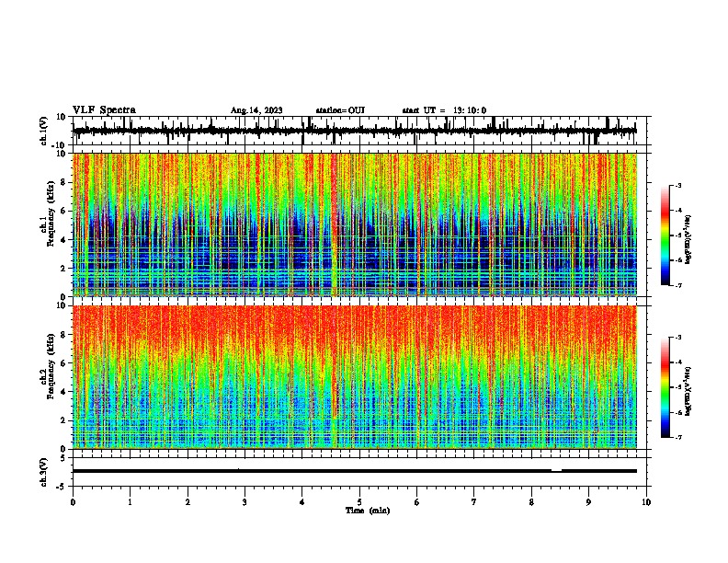This screenshot has width=728, height=563.
Task: Click the 6 kHz tick label on ch.1 spectrogram
Action: [x=64, y=211]
